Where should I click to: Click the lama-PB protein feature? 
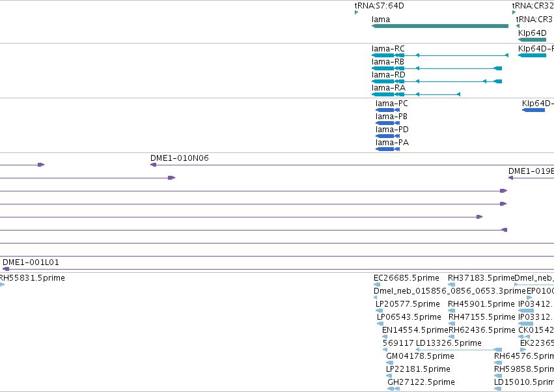pyautogui.click(x=387, y=123)
